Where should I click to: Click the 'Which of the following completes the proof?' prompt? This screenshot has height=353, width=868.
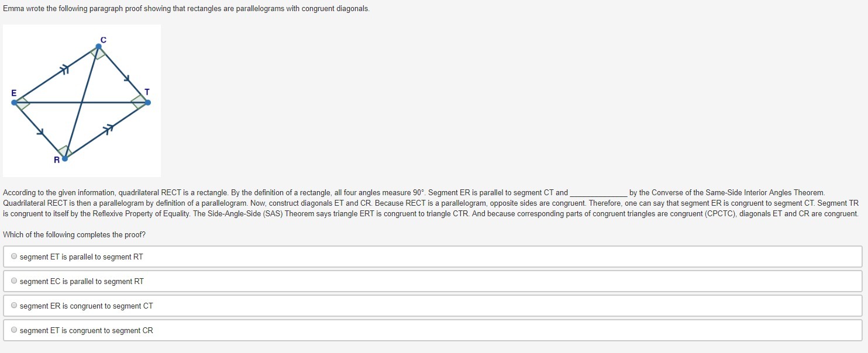pos(74,234)
